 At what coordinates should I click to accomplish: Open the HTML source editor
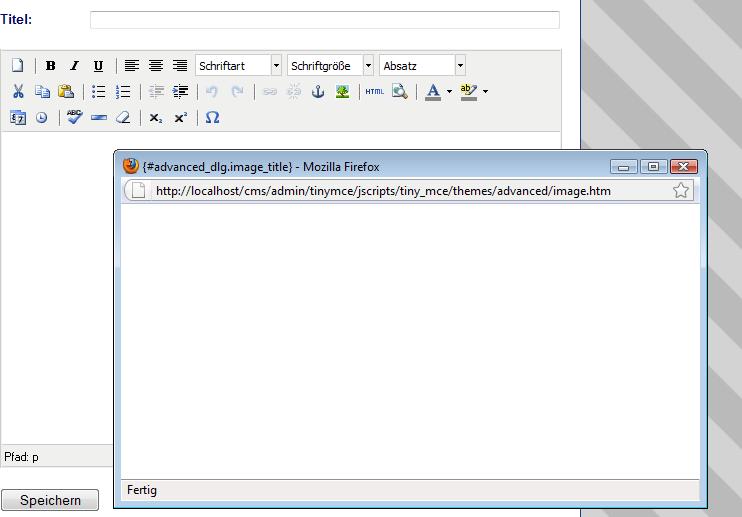pyautogui.click(x=374, y=92)
